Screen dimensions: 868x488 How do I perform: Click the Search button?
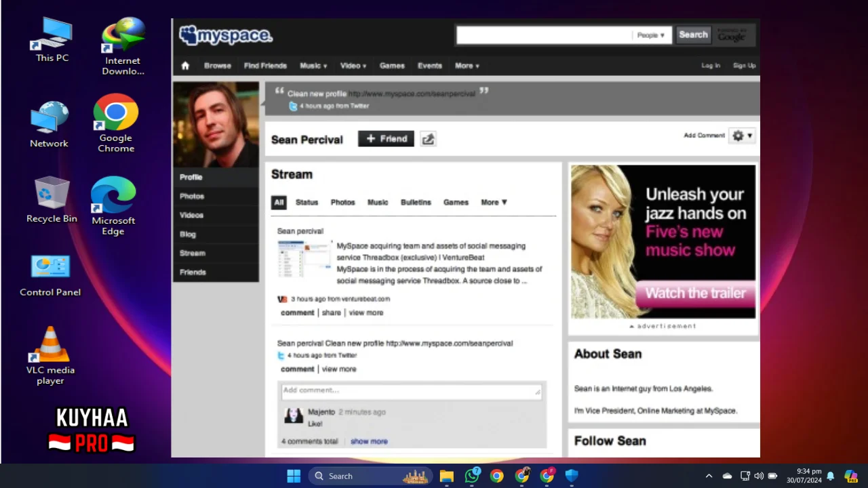point(693,35)
